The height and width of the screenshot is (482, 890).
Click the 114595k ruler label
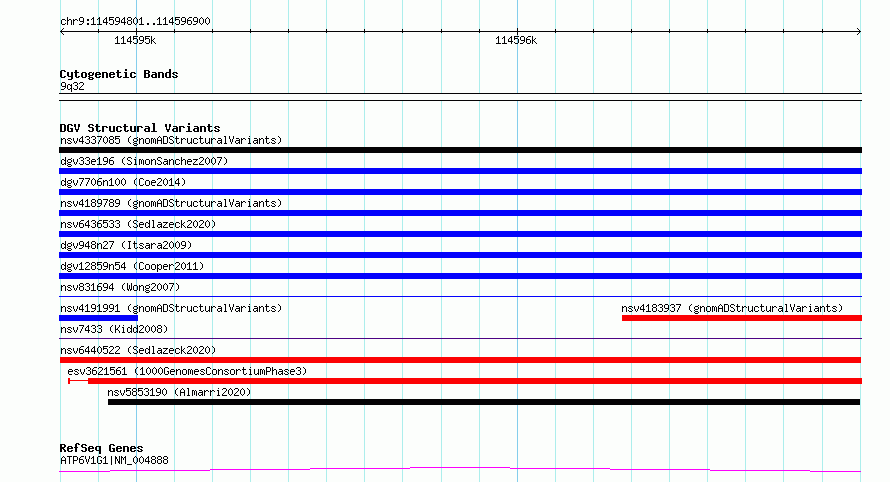point(135,40)
